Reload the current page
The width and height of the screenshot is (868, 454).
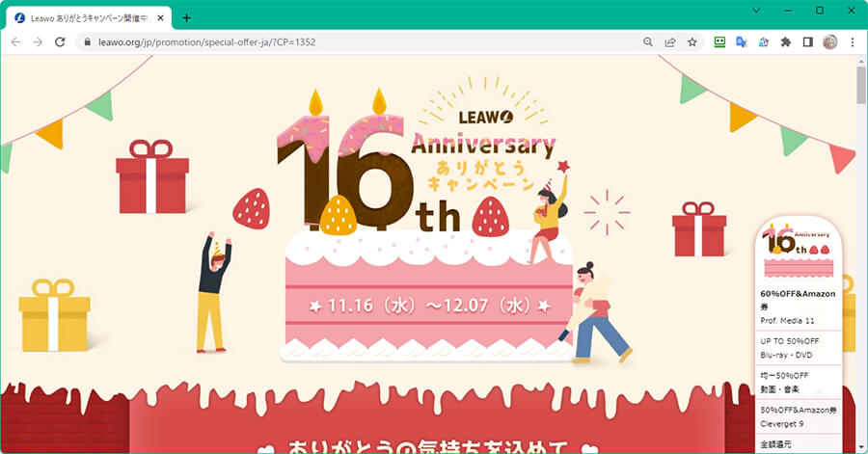coord(60,42)
